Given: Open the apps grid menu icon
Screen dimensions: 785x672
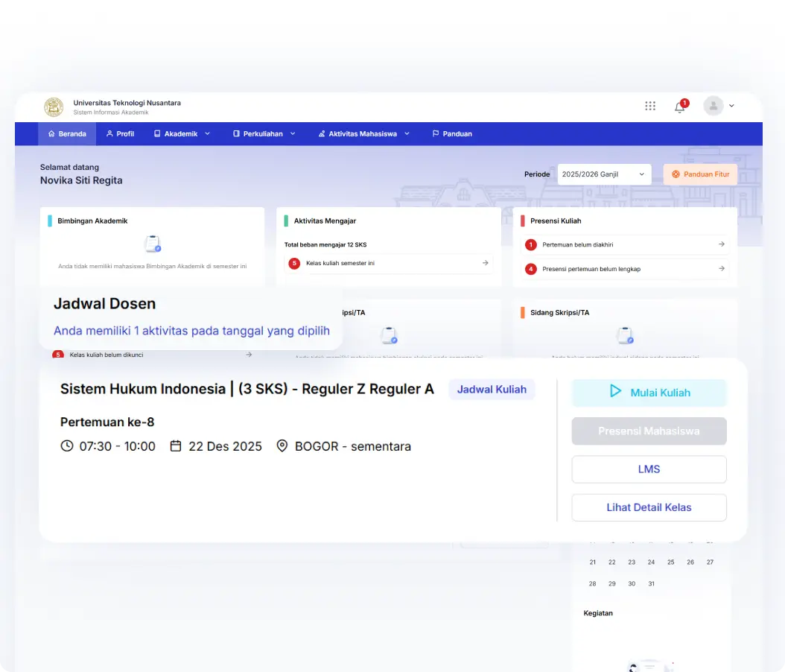Looking at the screenshot, I should point(650,106).
